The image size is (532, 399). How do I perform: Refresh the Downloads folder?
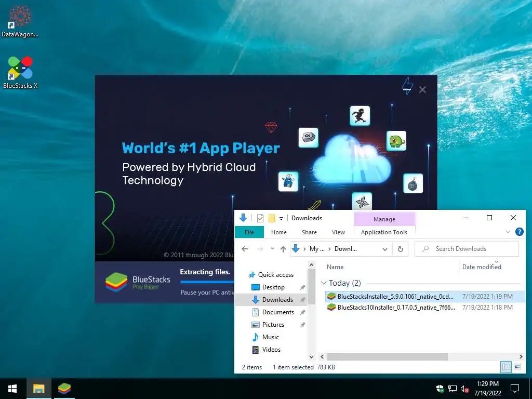(401, 249)
